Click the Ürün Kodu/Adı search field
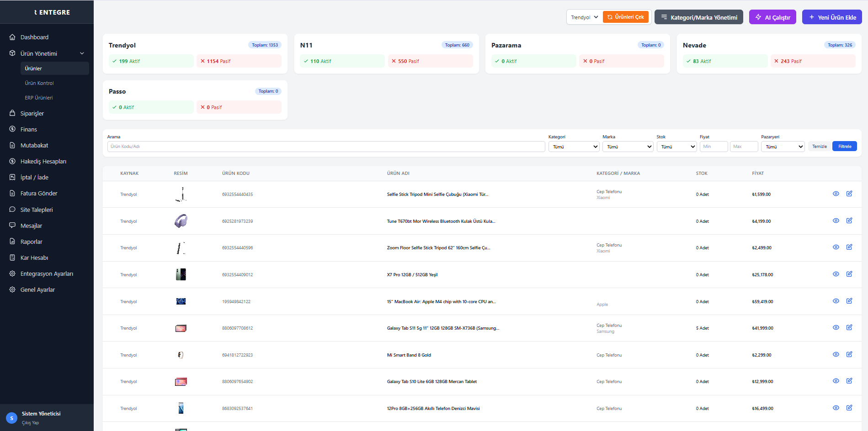Viewport: 868px width, 431px height. tap(326, 147)
